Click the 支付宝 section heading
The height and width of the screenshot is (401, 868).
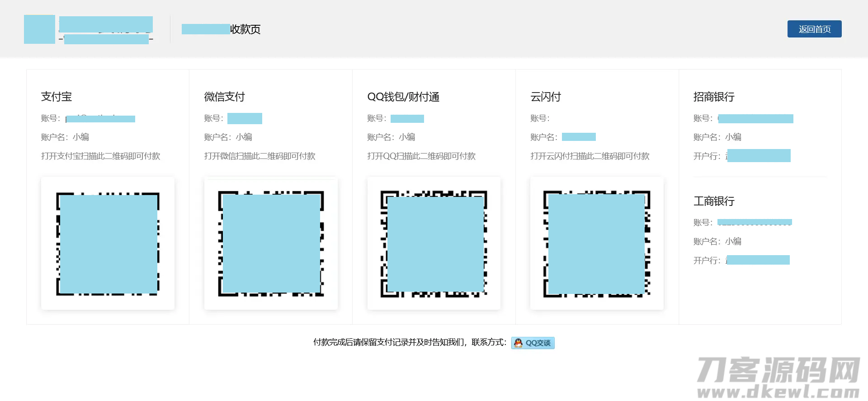point(57,97)
